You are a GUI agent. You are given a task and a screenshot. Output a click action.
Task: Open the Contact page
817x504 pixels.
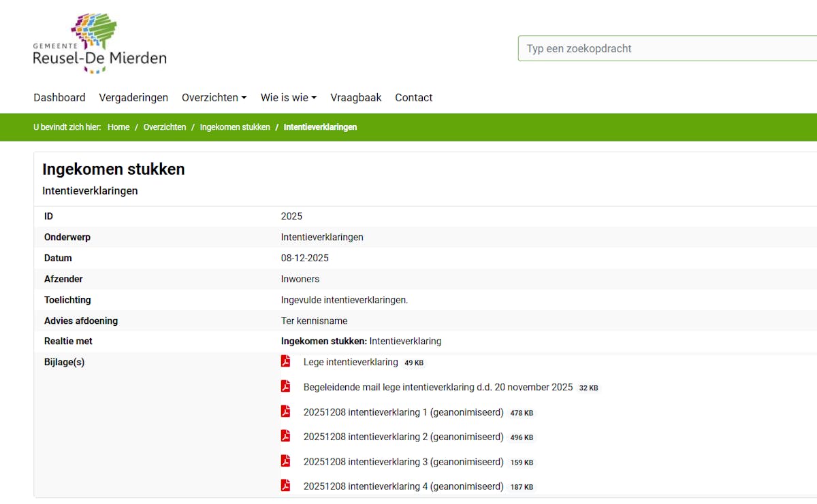pyautogui.click(x=413, y=97)
